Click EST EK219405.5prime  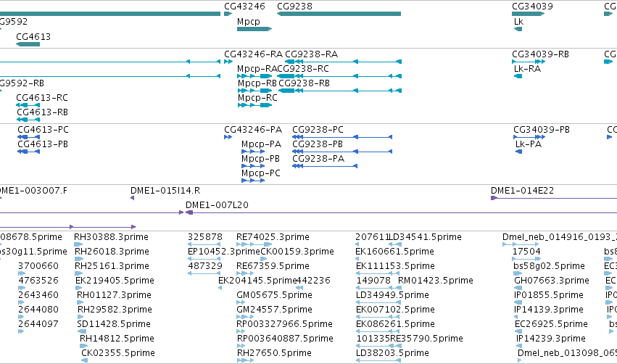(x=115, y=281)
